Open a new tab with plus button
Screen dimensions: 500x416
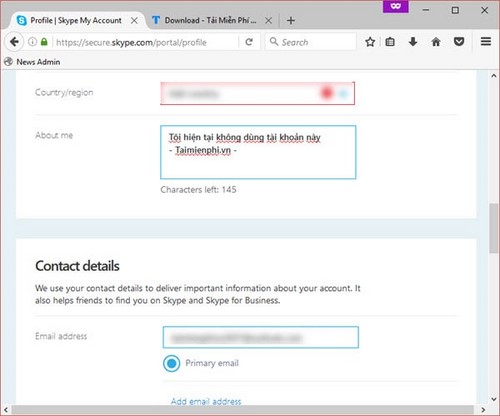pyautogui.click(x=291, y=20)
